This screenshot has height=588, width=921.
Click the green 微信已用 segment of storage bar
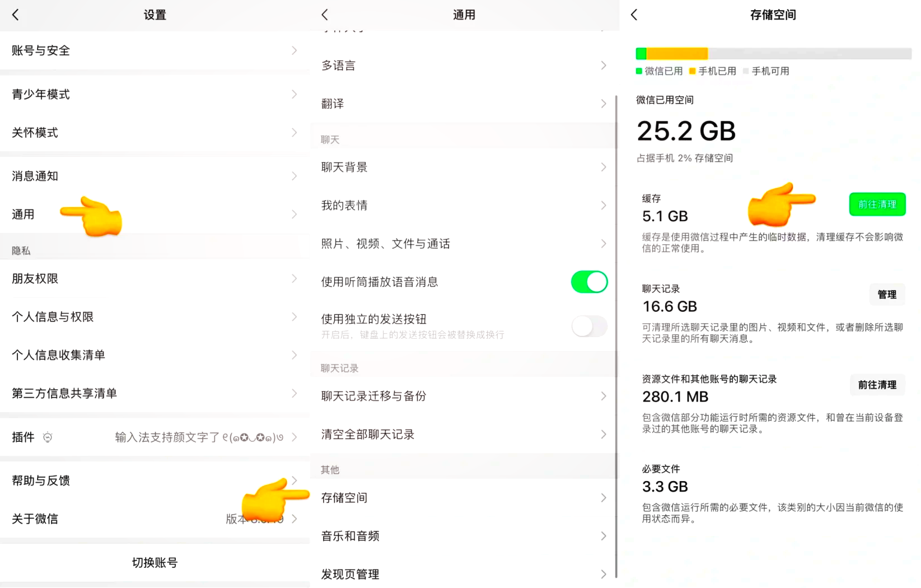click(641, 54)
